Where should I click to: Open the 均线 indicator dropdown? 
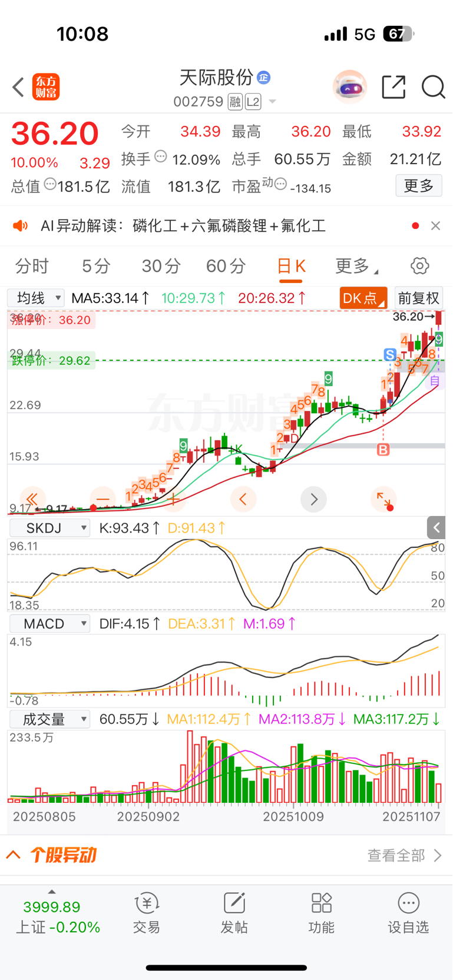35,298
